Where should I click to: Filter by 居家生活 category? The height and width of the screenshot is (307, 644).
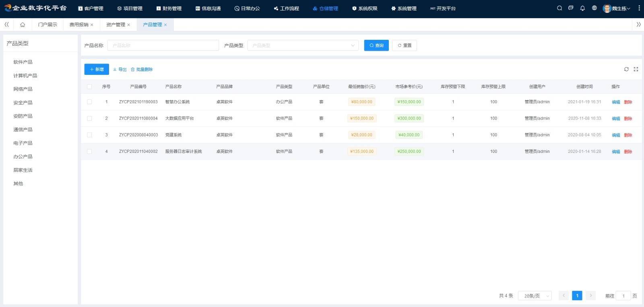coord(23,170)
